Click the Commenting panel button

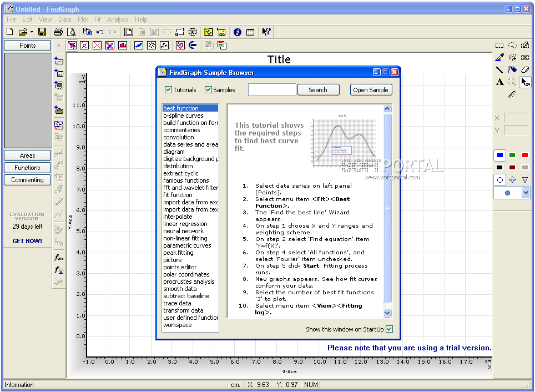27,180
